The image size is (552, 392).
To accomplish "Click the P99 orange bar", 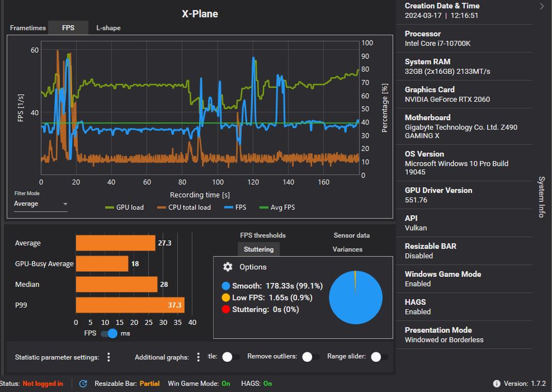I will click(x=130, y=305).
